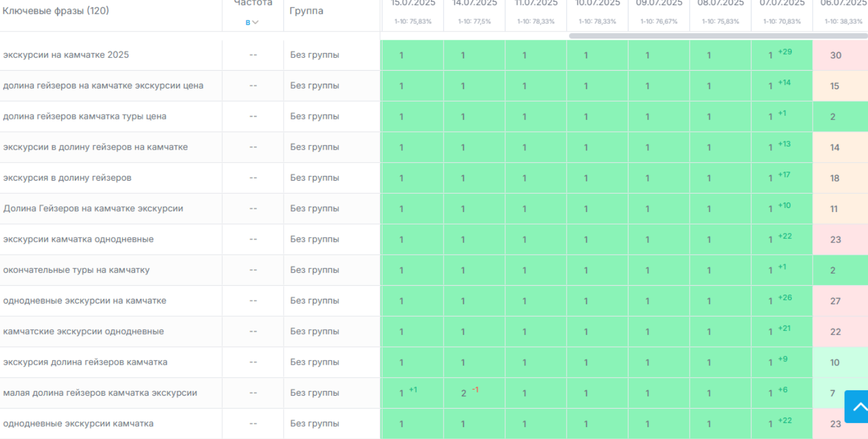
Task: Click keyword долина гейзеров камчатка туры цена
Action: click(84, 116)
